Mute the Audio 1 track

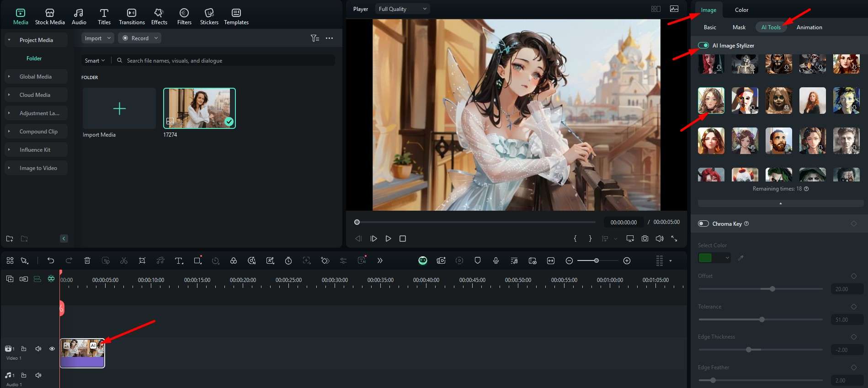pos(38,375)
